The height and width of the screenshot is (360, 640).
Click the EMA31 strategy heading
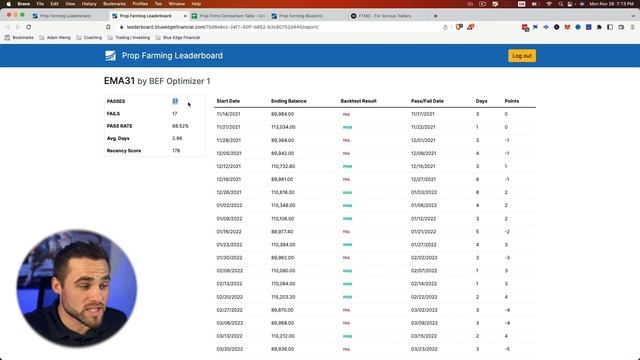click(x=119, y=81)
